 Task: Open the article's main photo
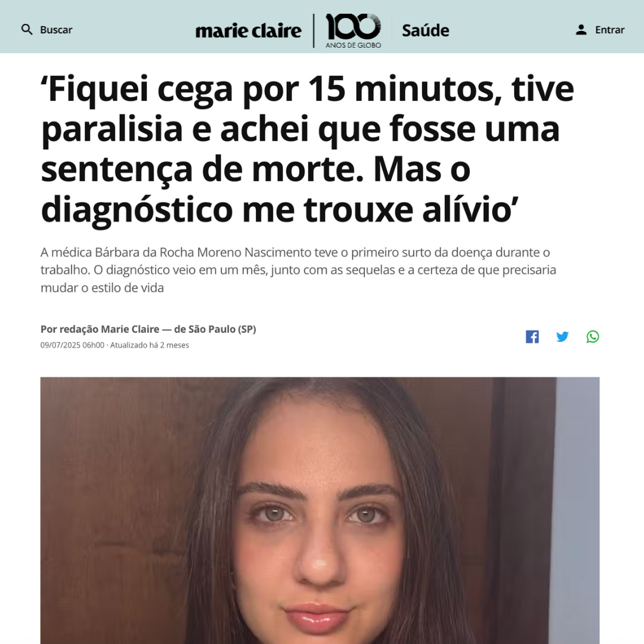pyautogui.click(x=320, y=510)
